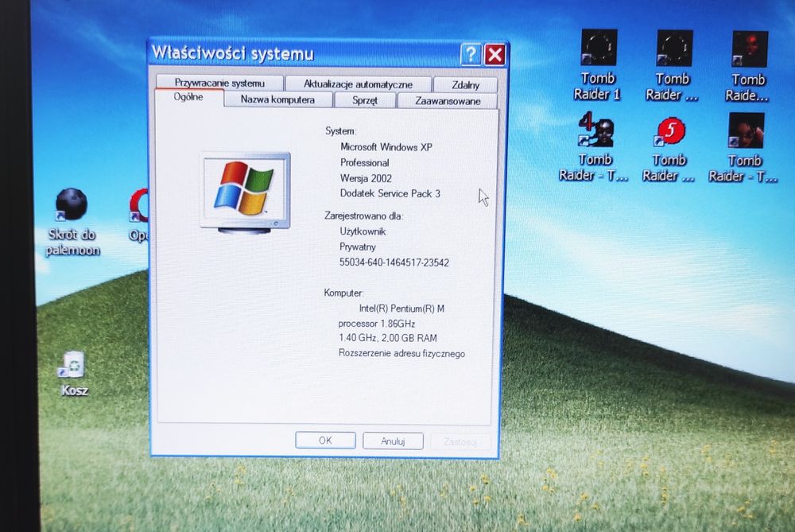Click the 1.40 GHz, 2,00 GB RAM line
The width and height of the screenshot is (795, 532).
click(x=388, y=338)
